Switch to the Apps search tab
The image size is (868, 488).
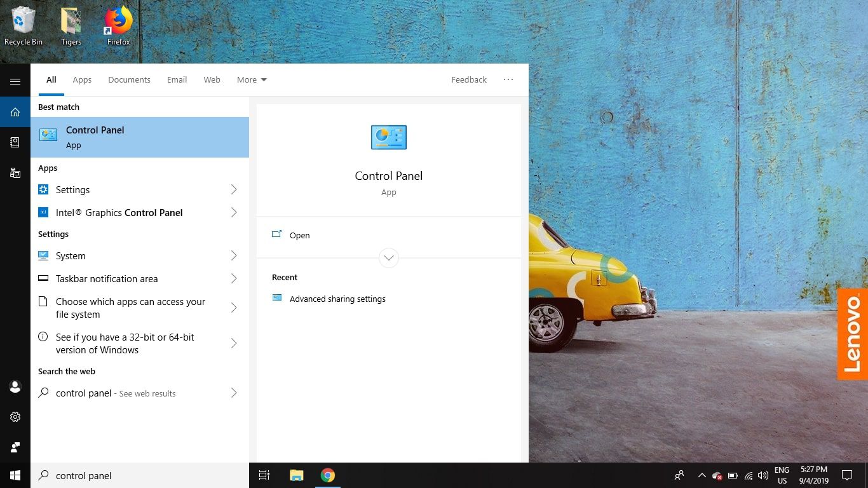click(x=82, y=80)
